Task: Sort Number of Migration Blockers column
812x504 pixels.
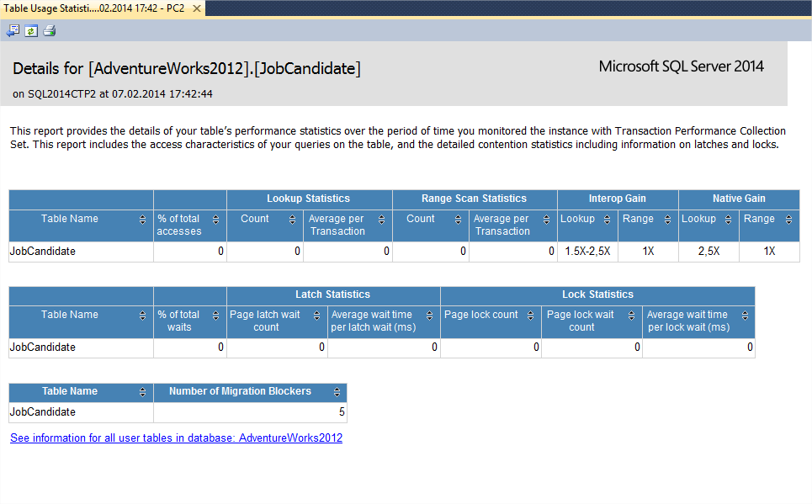Action: (337, 392)
